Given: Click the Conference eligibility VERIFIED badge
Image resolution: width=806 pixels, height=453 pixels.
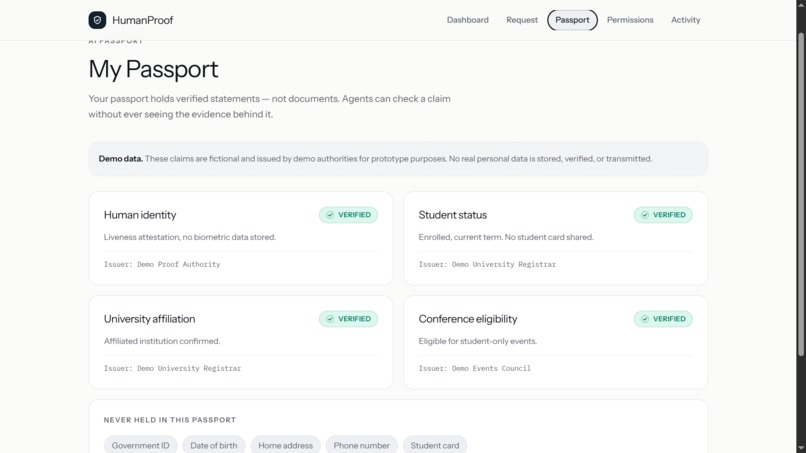Looking at the screenshot, I should 663,319.
